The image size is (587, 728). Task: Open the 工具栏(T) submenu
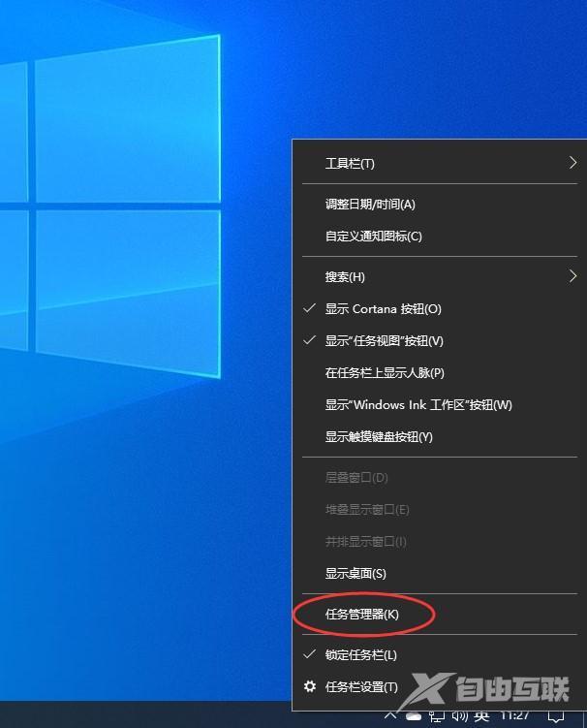(x=440, y=164)
